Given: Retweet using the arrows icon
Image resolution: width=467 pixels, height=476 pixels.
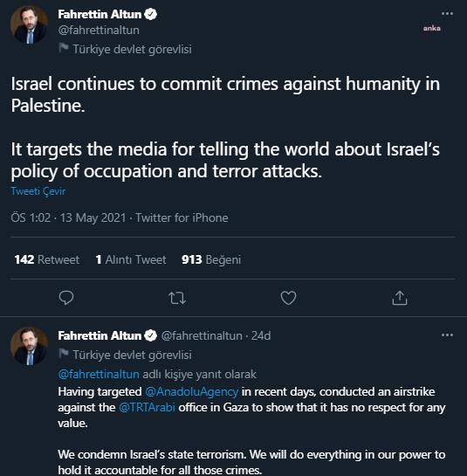Looking at the screenshot, I should pyautogui.click(x=177, y=298).
